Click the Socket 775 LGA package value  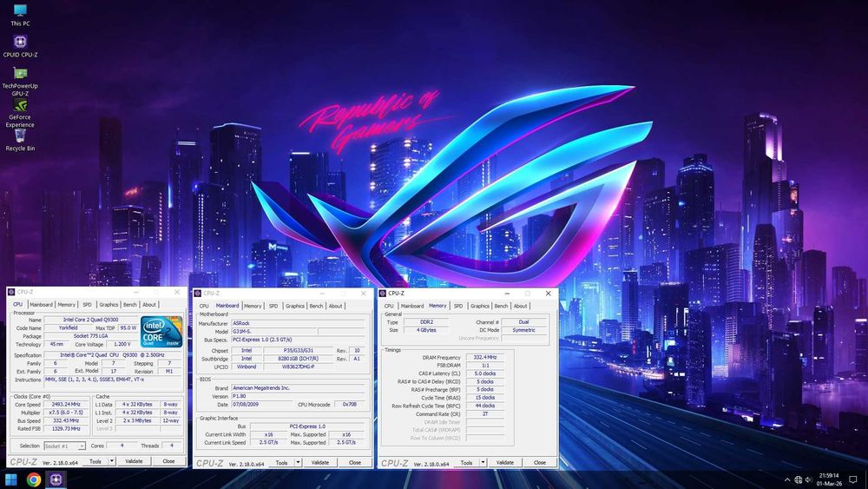click(91, 336)
